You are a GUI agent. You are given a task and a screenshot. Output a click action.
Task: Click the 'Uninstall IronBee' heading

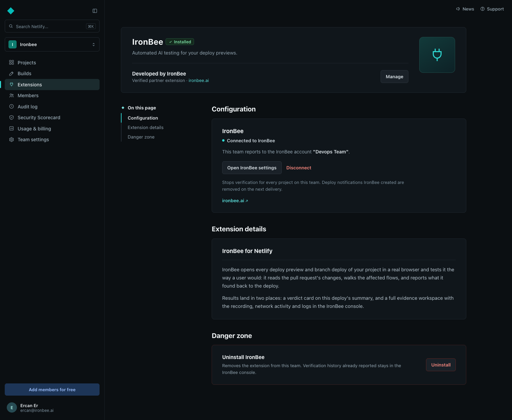[243, 357]
